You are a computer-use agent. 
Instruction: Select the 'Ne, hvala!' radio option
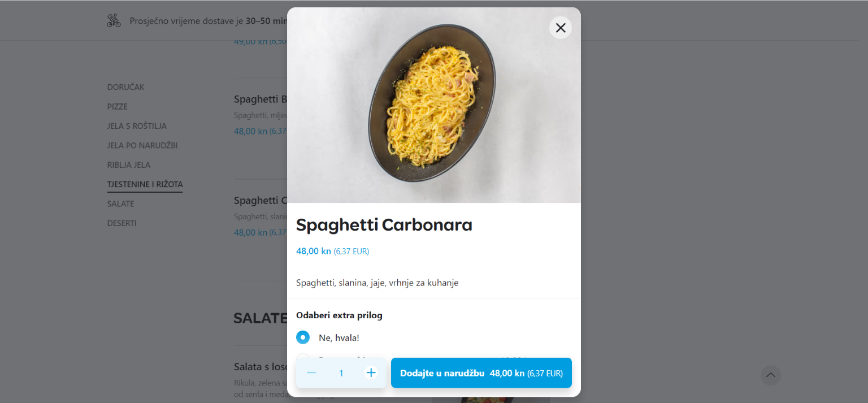[x=303, y=337]
